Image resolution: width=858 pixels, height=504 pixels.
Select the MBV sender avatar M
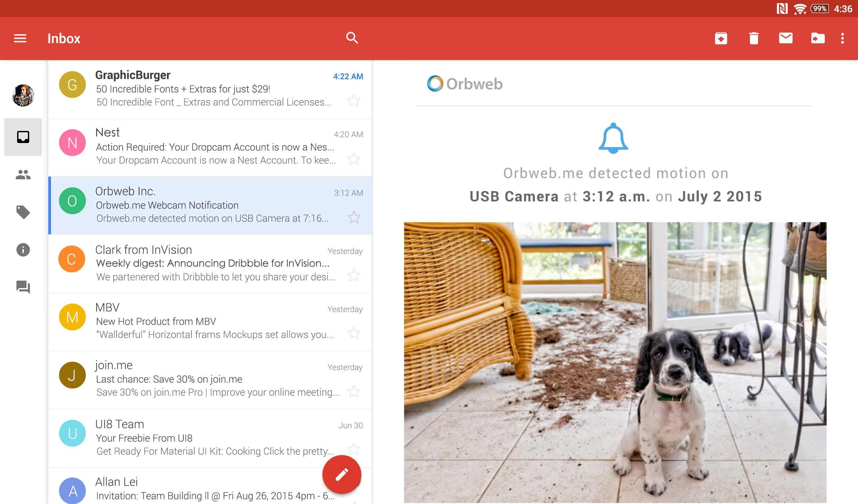pos(72,317)
